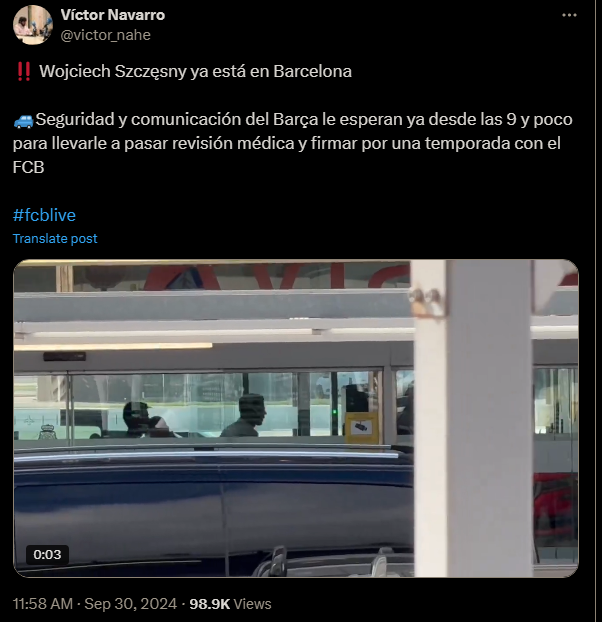Click the display name Víctor Navarro
The height and width of the screenshot is (622, 602).
point(113,15)
